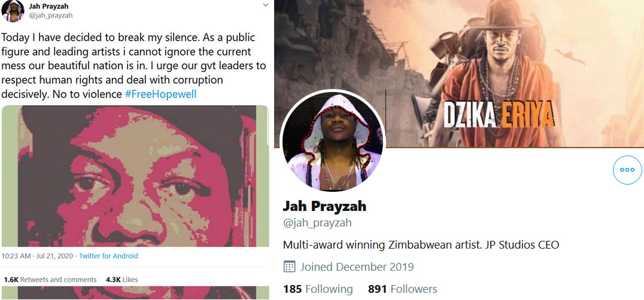Click the Joined December 2019 text
The height and width of the screenshot is (300, 644).
[357, 267]
